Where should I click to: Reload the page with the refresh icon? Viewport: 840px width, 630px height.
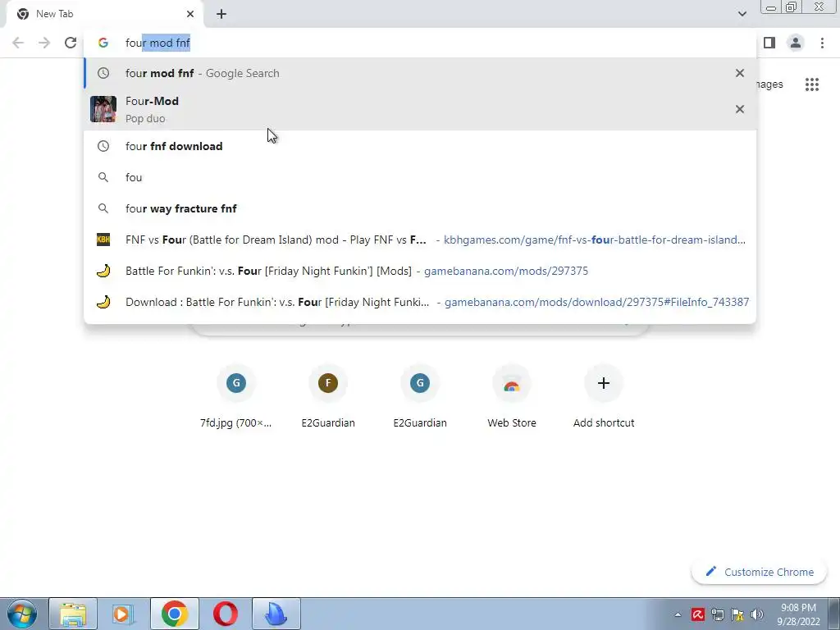coord(71,43)
